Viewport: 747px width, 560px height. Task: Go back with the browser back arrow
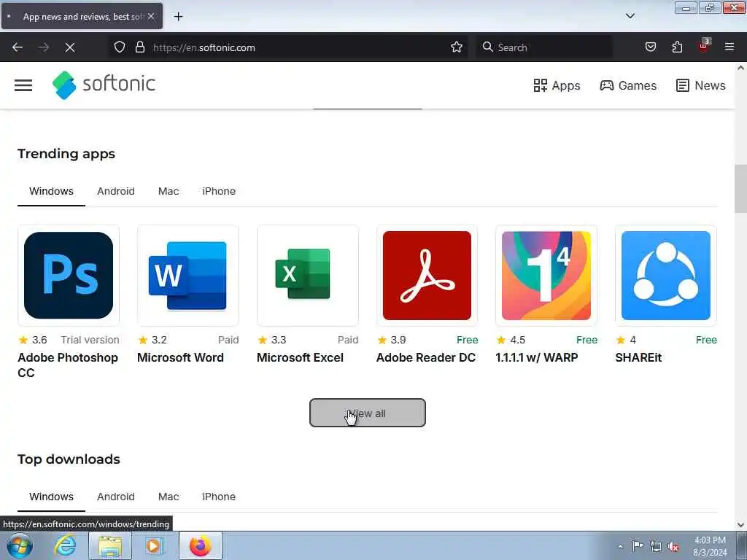18,47
